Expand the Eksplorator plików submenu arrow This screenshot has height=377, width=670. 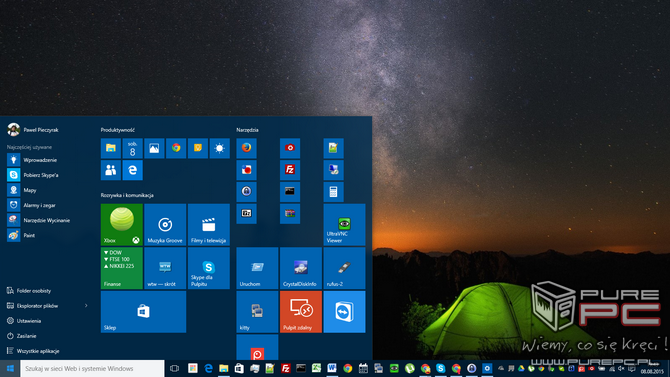(x=86, y=306)
